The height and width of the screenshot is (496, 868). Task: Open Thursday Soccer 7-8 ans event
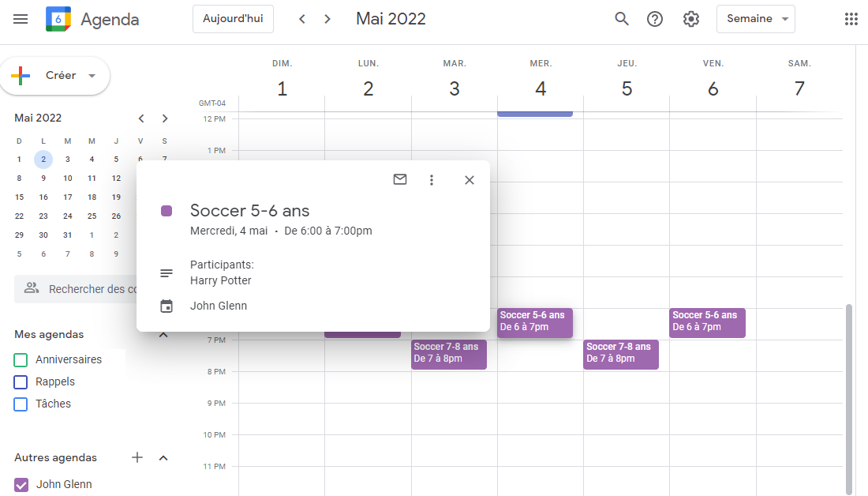(621, 354)
